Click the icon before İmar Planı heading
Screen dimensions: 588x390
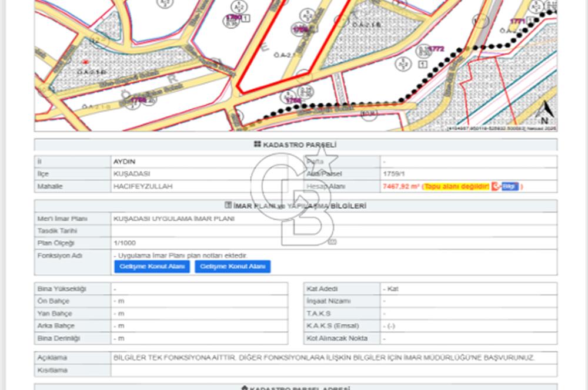click(229, 206)
